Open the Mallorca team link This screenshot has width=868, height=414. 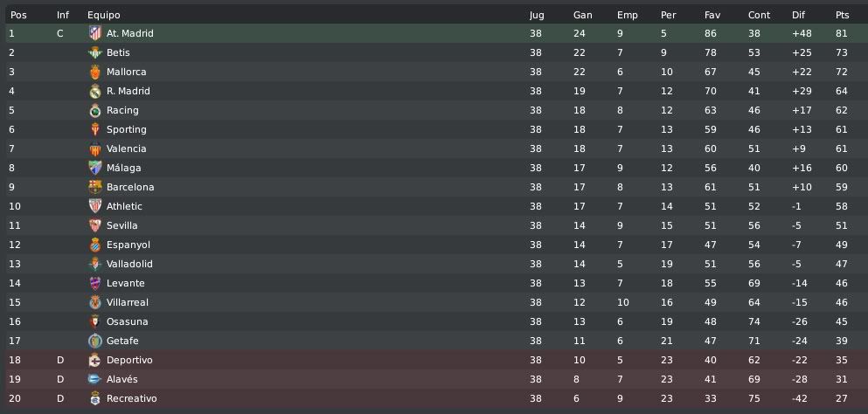coord(126,72)
